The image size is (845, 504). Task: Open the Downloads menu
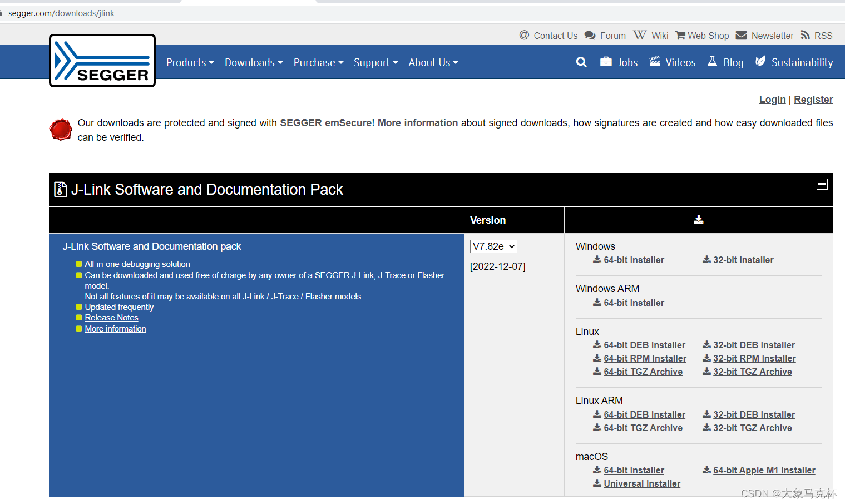(254, 63)
